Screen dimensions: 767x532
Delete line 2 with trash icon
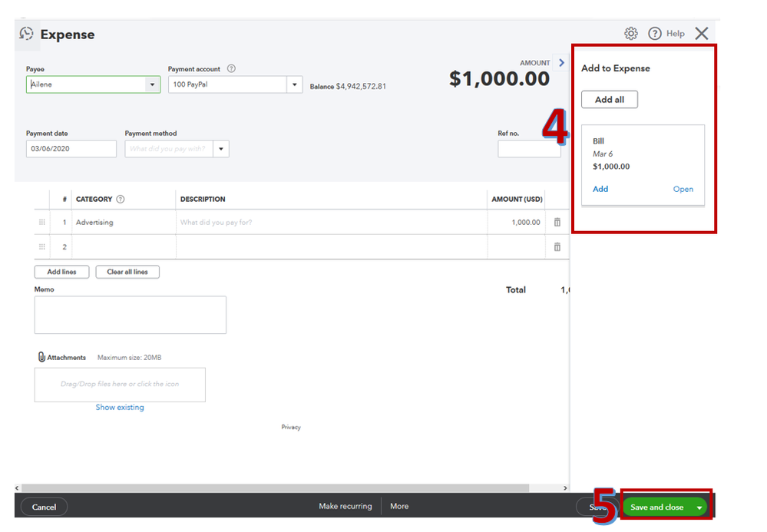(557, 247)
